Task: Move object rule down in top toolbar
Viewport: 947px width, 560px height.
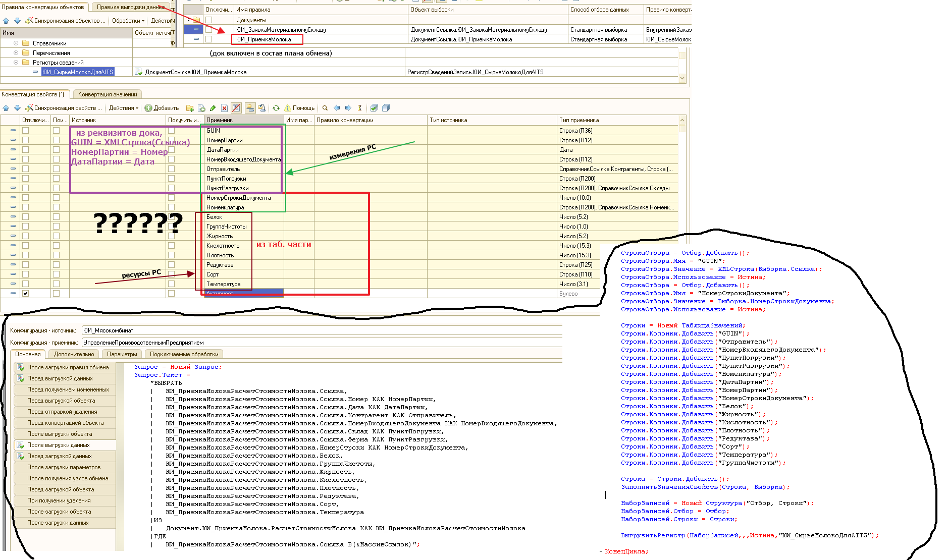Action: [17, 21]
